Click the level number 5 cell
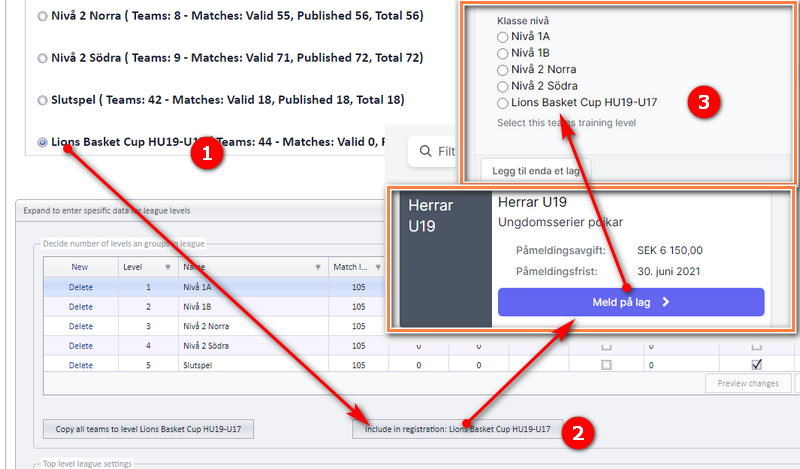800x469 pixels. [148, 365]
